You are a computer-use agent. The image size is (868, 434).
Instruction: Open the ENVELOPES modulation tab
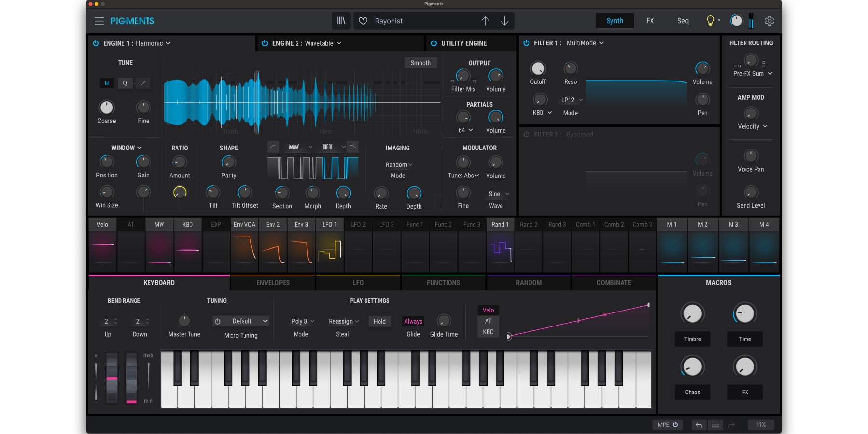(x=273, y=283)
